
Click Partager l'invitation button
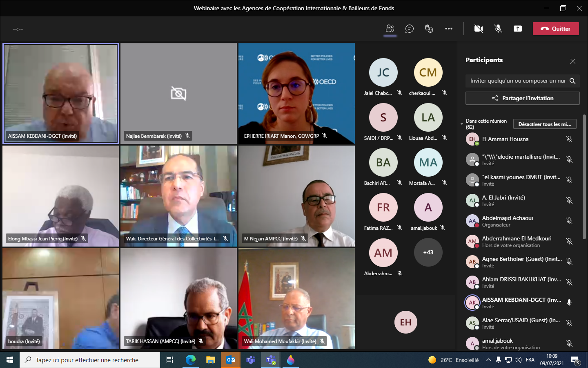(x=523, y=98)
